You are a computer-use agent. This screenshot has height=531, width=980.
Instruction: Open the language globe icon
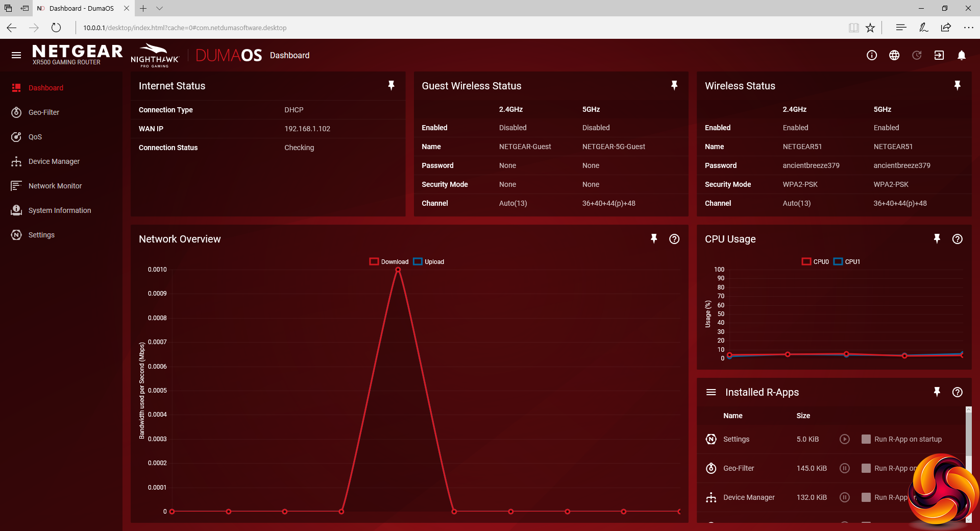pyautogui.click(x=894, y=55)
